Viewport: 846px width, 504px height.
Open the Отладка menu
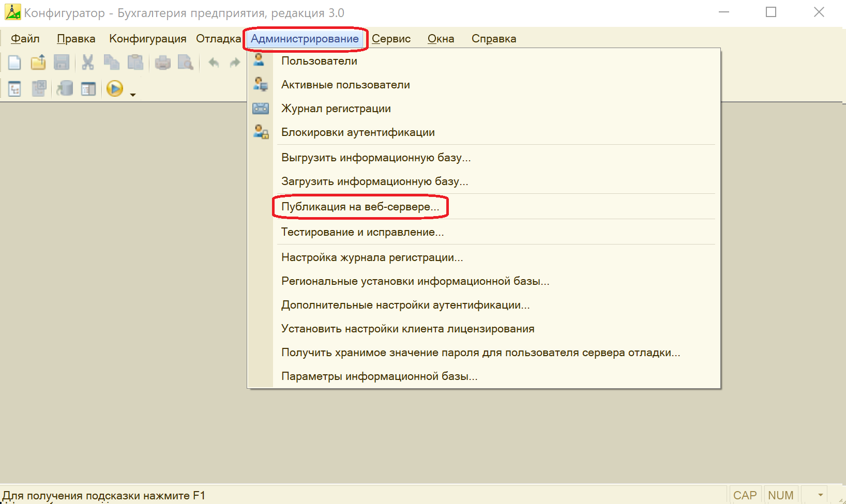tap(218, 39)
